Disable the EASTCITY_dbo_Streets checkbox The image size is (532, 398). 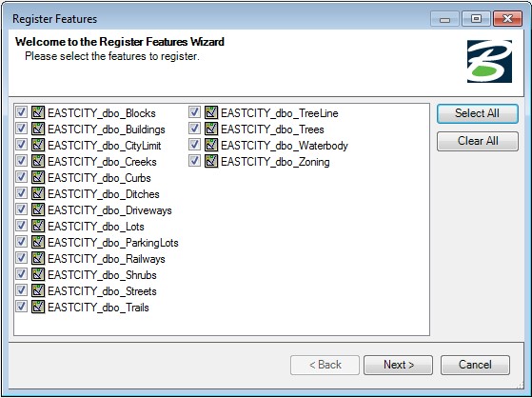click(x=21, y=289)
